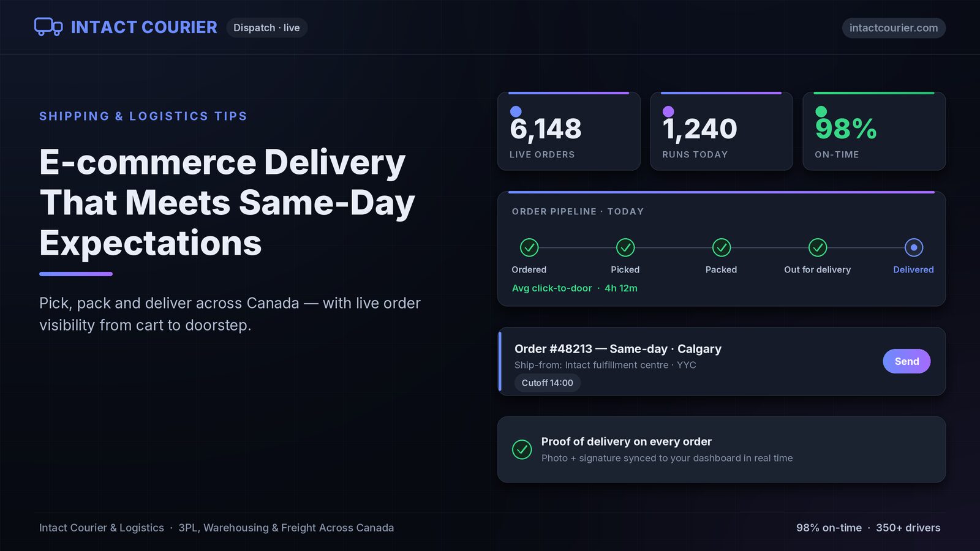Click the Ordered step checkmark

click(529, 247)
